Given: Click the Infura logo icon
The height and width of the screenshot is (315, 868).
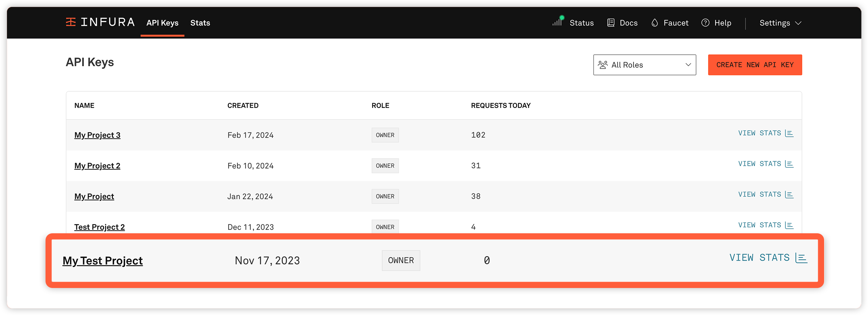Looking at the screenshot, I should (x=71, y=22).
